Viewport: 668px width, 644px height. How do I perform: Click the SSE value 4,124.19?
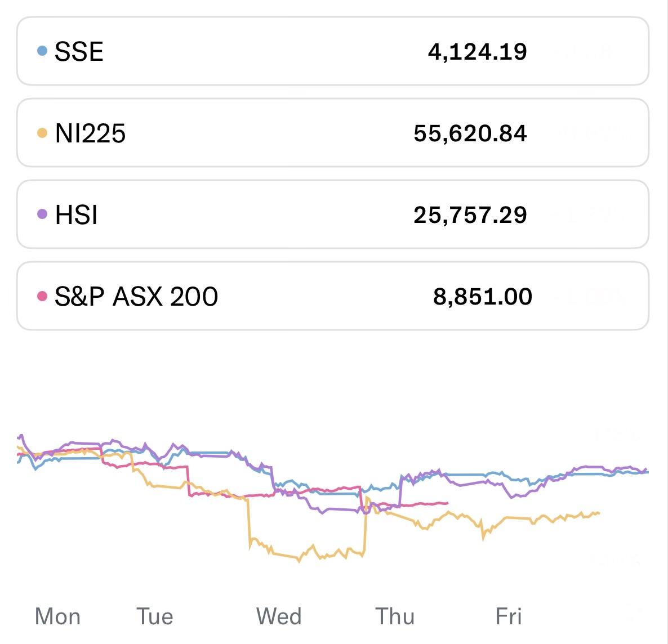click(x=477, y=52)
